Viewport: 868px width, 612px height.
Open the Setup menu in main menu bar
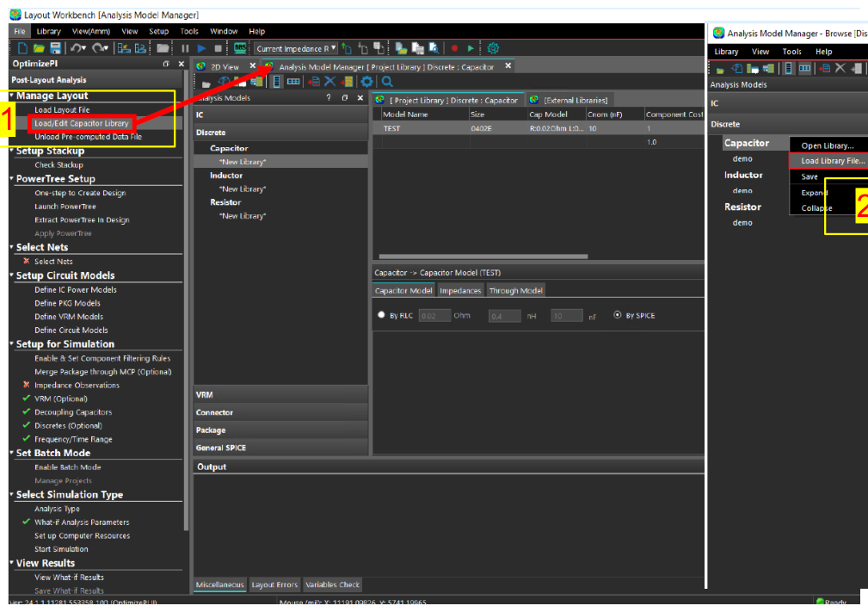158,31
